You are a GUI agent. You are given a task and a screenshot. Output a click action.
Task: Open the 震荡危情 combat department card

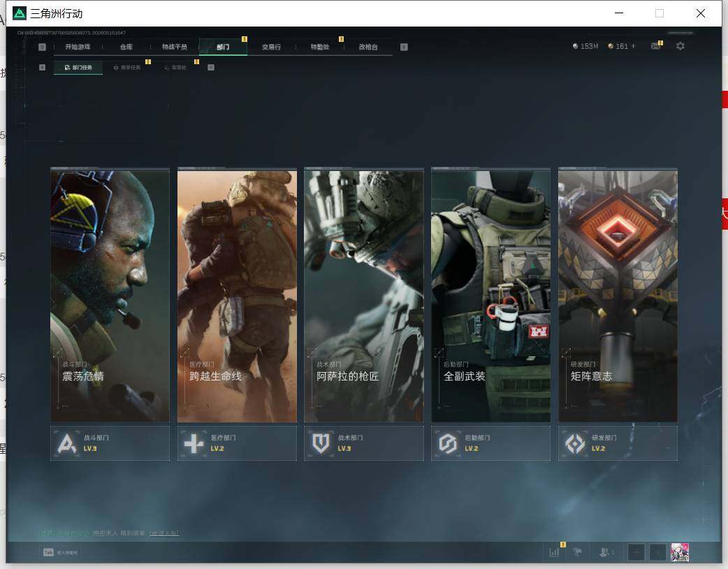point(110,295)
